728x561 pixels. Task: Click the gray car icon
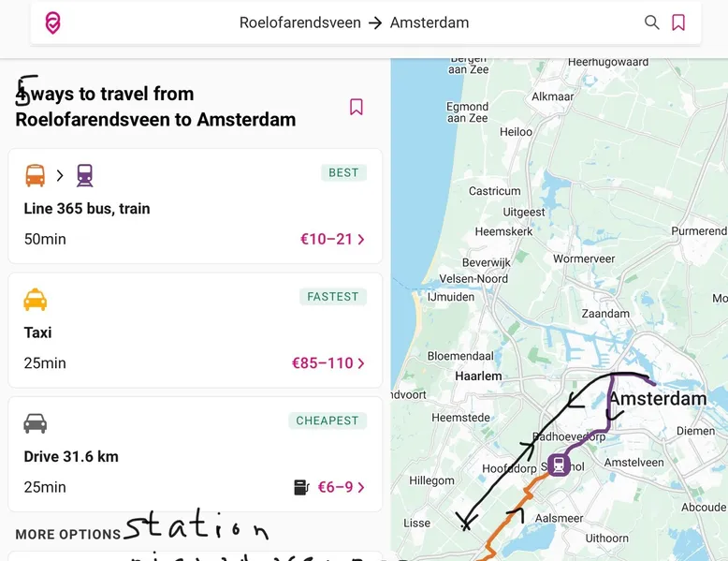(35, 423)
